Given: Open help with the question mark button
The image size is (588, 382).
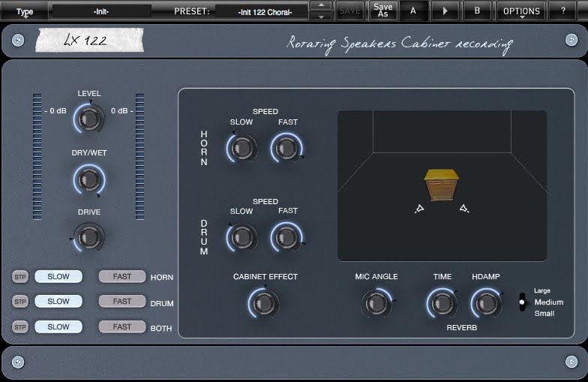Looking at the screenshot, I should (563, 11).
